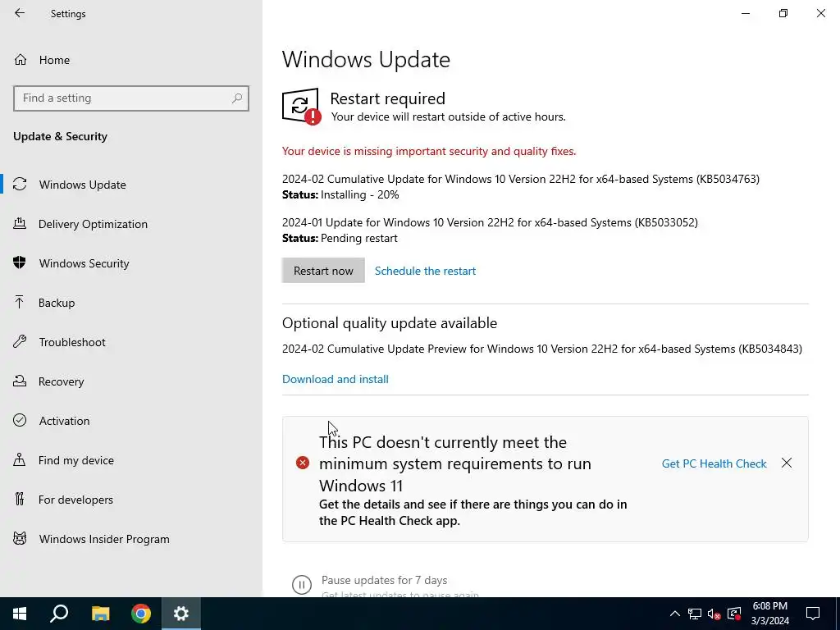The height and width of the screenshot is (630, 840).
Task: Click Pause updates for 7 days
Action: [384, 580]
